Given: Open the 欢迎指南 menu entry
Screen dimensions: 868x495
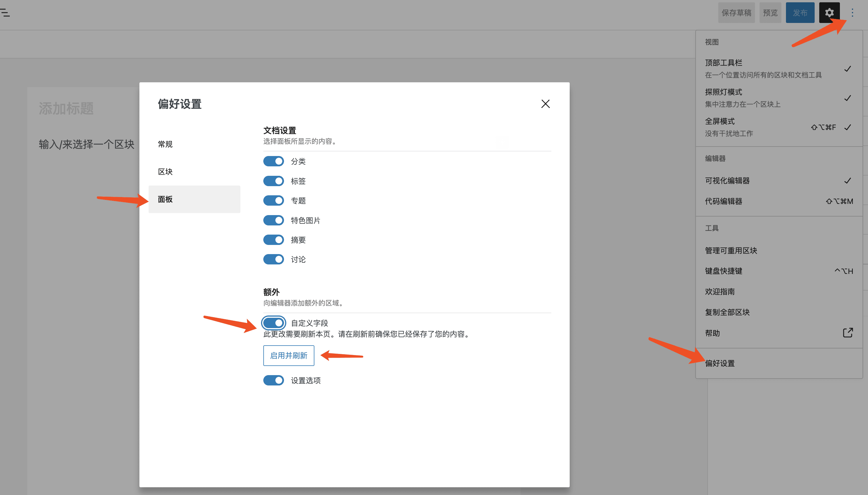Looking at the screenshot, I should [x=779, y=292].
